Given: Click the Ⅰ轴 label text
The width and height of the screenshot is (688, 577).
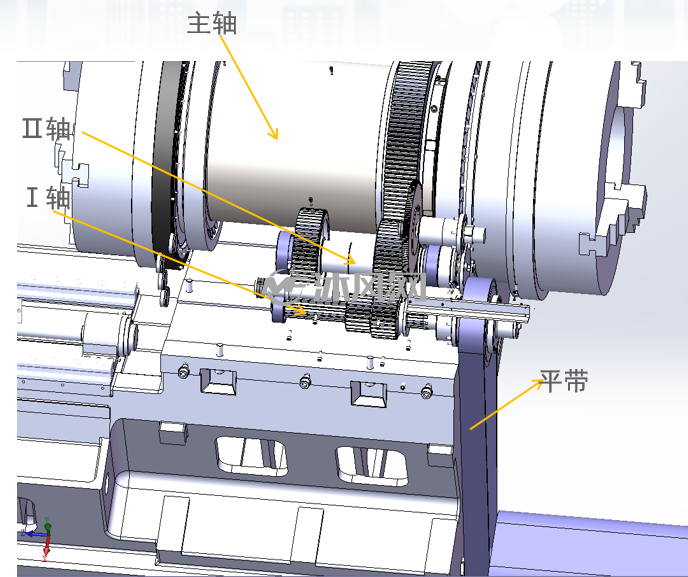Looking at the screenshot, I should click(48, 197).
